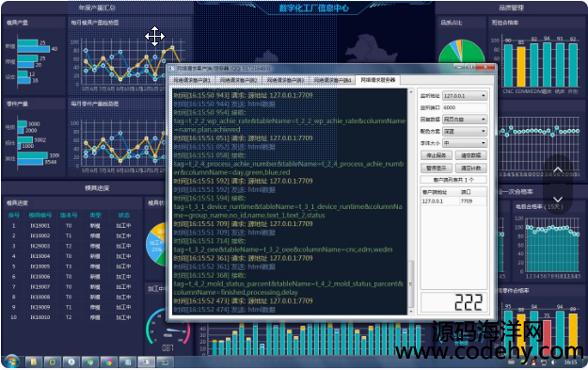Viewport: 588px width, 370px height.
Task: Open the green chat app taskbar icon
Action: (x=90, y=362)
